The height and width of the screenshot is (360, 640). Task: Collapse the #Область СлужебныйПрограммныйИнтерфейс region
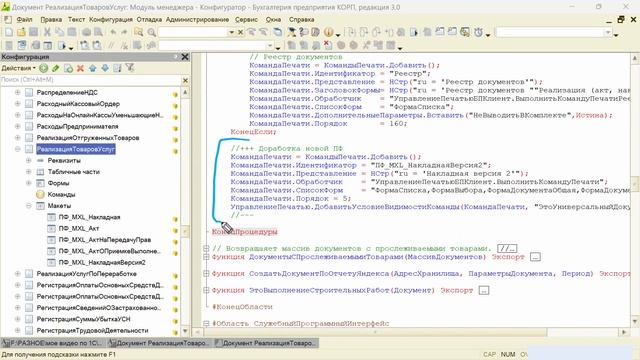(206, 323)
